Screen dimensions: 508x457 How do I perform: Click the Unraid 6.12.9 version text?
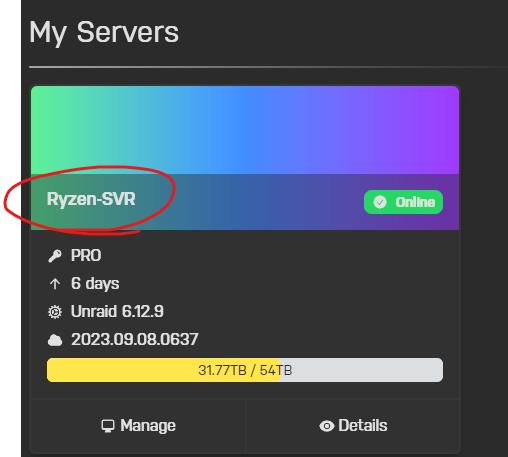(x=117, y=312)
